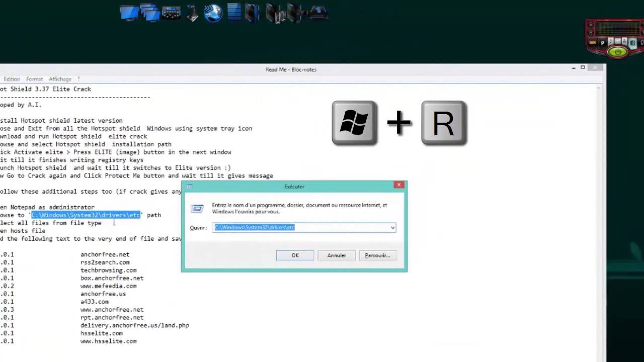
Task: Click the P button on the red widget
Action: [x=602, y=43]
